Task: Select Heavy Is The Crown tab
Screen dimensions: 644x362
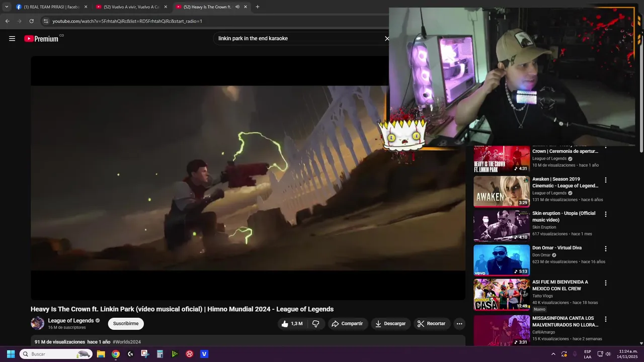Action: point(211,7)
